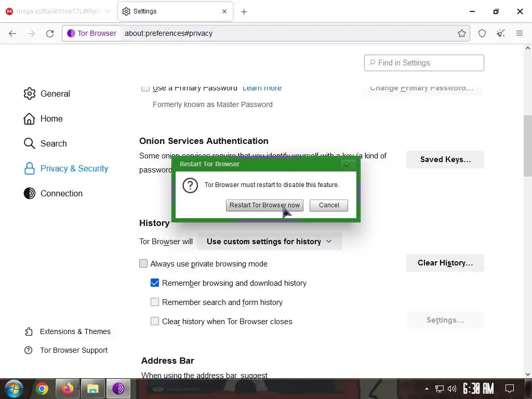Click scrollbar down arrow
The height and width of the screenshot is (399, 532).
[528, 375]
